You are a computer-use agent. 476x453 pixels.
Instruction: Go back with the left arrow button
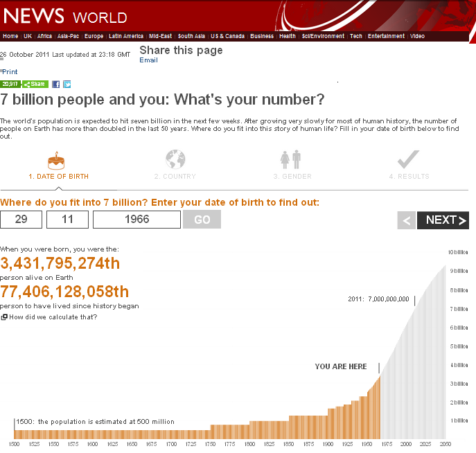coord(407,220)
